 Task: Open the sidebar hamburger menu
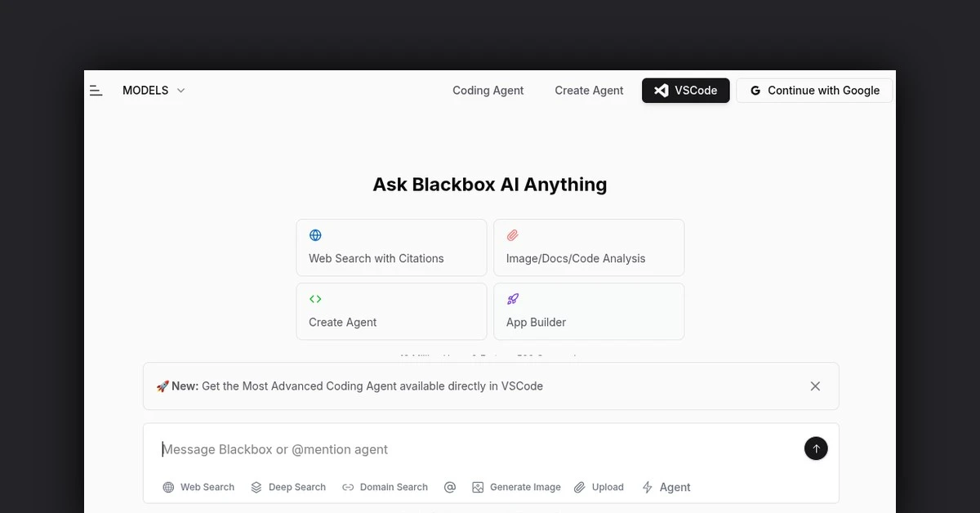(x=96, y=90)
